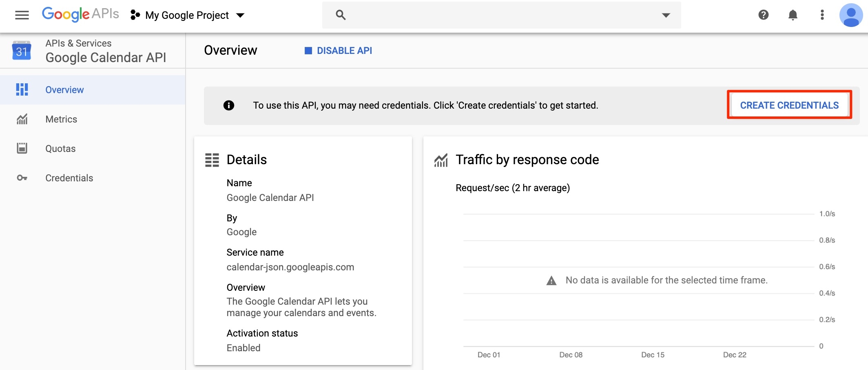Open the hamburger navigation menu

click(22, 15)
